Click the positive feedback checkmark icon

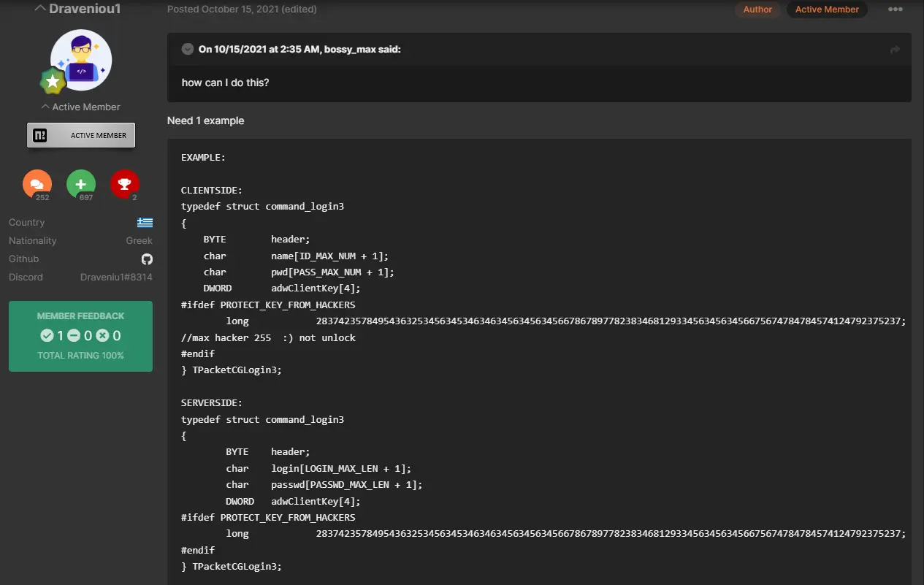click(47, 336)
